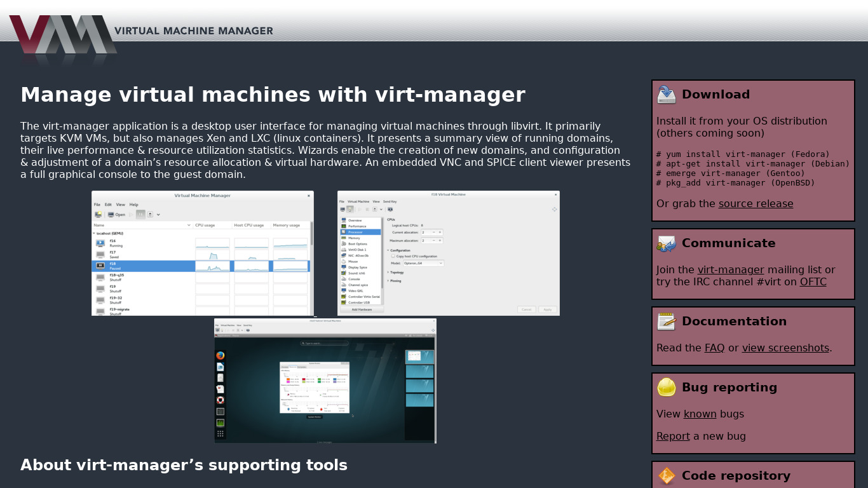The image size is (868, 488).
Task: Click the Download section disk icon
Action: point(667,95)
